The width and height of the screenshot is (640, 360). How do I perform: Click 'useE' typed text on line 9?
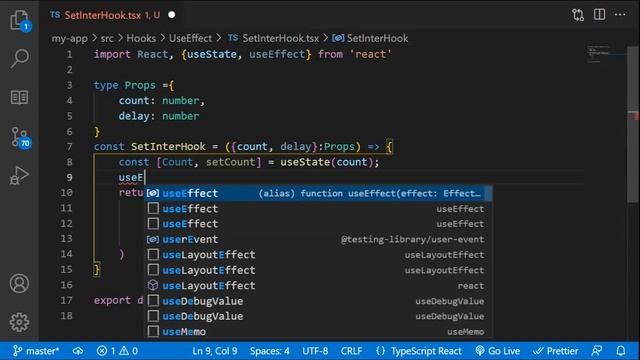(x=131, y=178)
